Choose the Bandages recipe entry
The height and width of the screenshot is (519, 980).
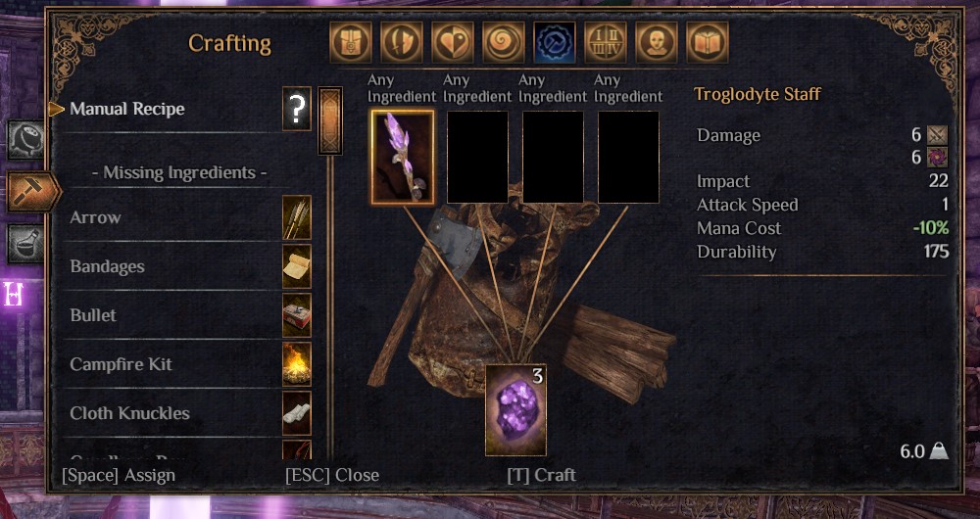pyautogui.click(x=186, y=266)
